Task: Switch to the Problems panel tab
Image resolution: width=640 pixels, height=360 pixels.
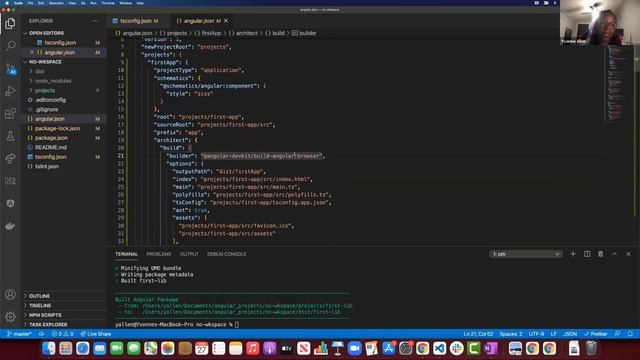Action: click(159, 254)
